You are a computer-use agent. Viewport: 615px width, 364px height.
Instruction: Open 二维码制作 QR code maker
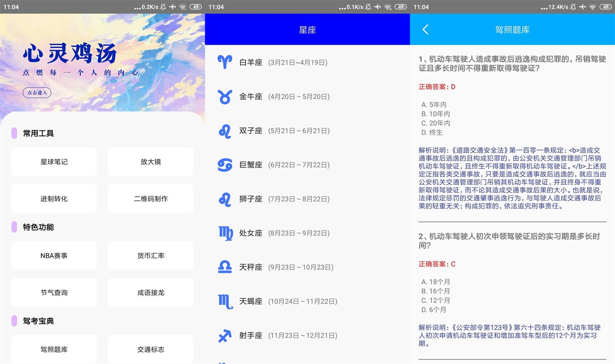click(150, 198)
